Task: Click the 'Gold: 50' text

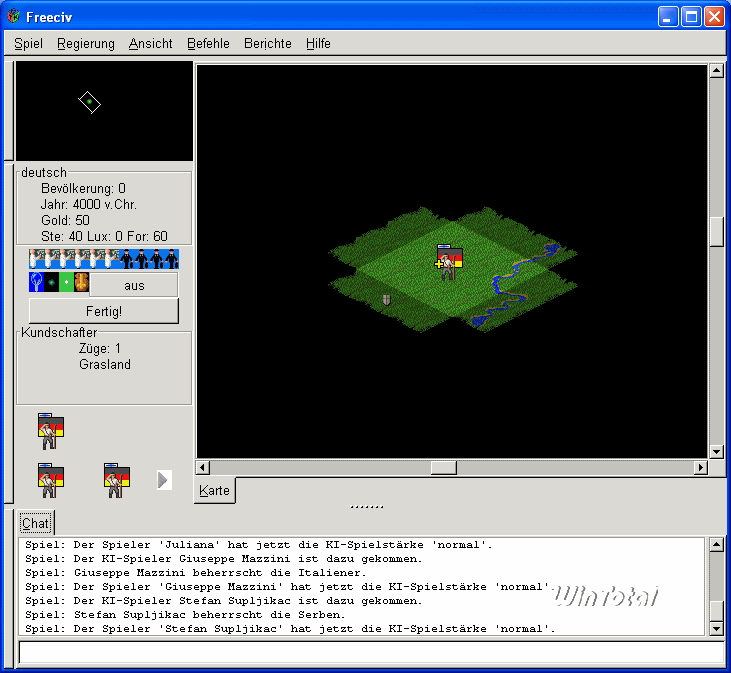Action: [65, 220]
